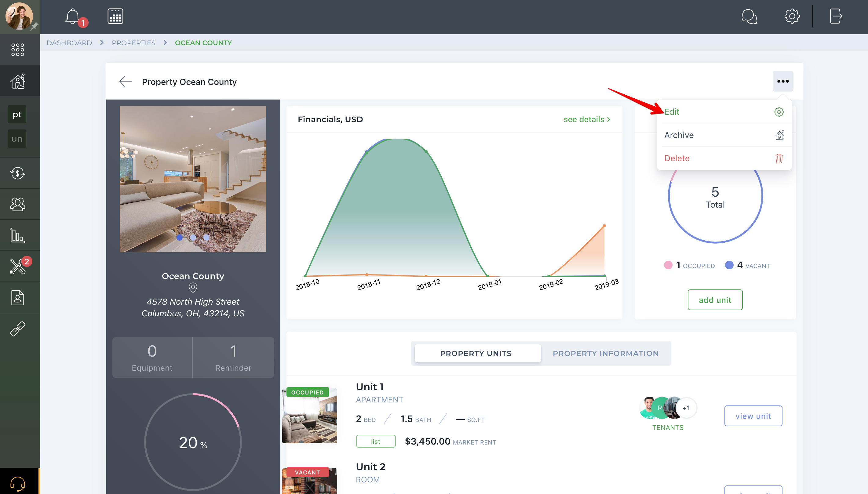
Task: Open the maintenance tools icon in sidebar
Action: (18, 266)
